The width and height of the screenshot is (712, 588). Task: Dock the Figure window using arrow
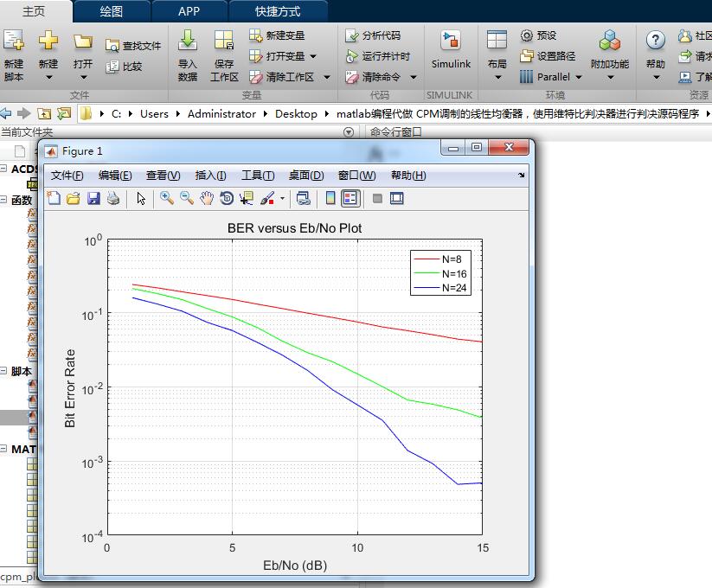click(522, 176)
